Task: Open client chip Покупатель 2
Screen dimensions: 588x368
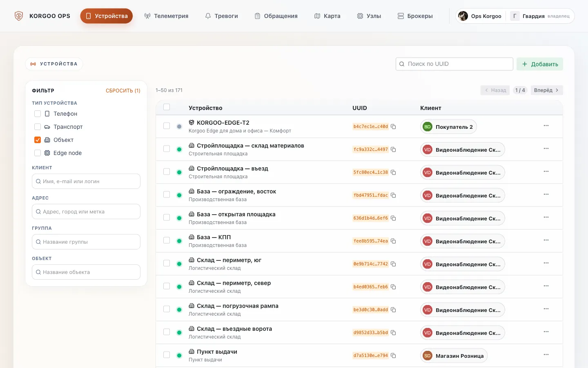Action: 448,127
